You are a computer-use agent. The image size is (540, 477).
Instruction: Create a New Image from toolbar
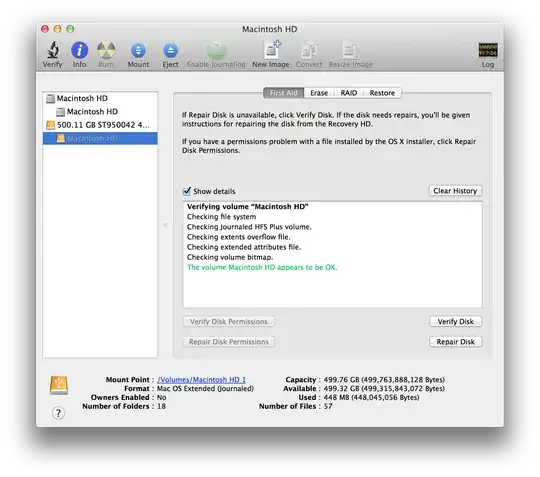click(272, 50)
